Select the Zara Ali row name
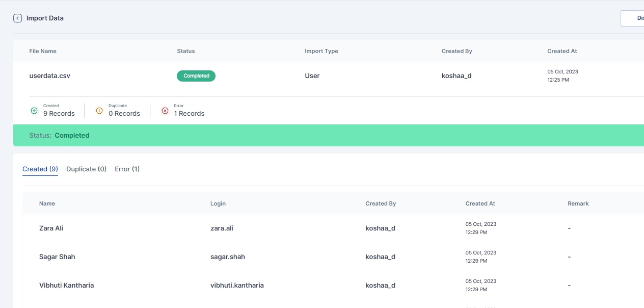The height and width of the screenshot is (308, 644). pyautogui.click(x=51, y=228)
